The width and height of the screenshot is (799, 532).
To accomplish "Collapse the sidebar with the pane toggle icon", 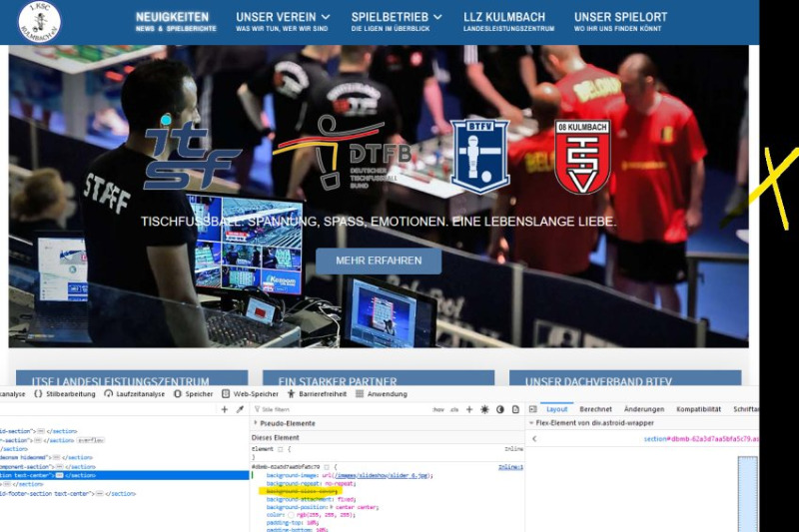I will (x=533, y=409).
